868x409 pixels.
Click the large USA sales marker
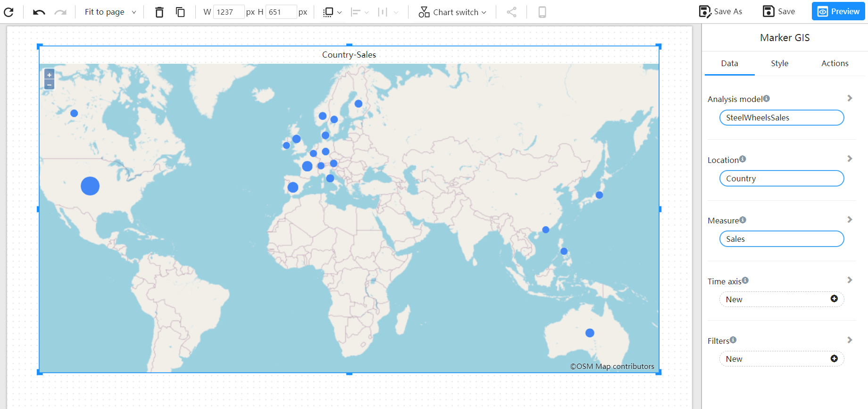[90, 186]
